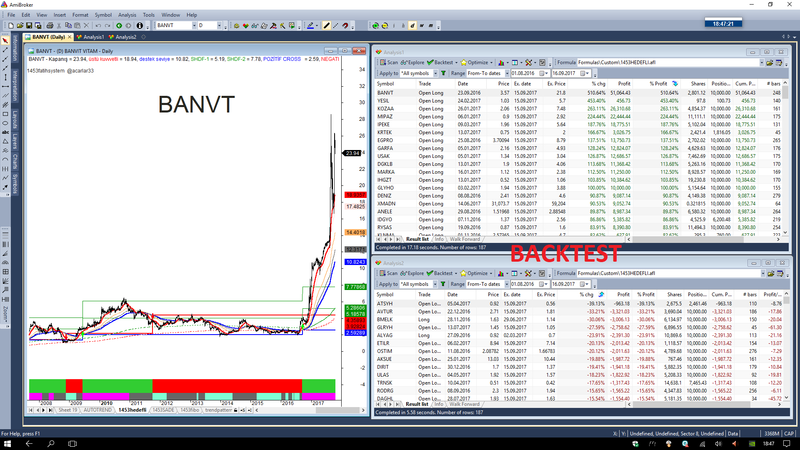Click the settings tools icon in Analysis1

pos(529,62)
